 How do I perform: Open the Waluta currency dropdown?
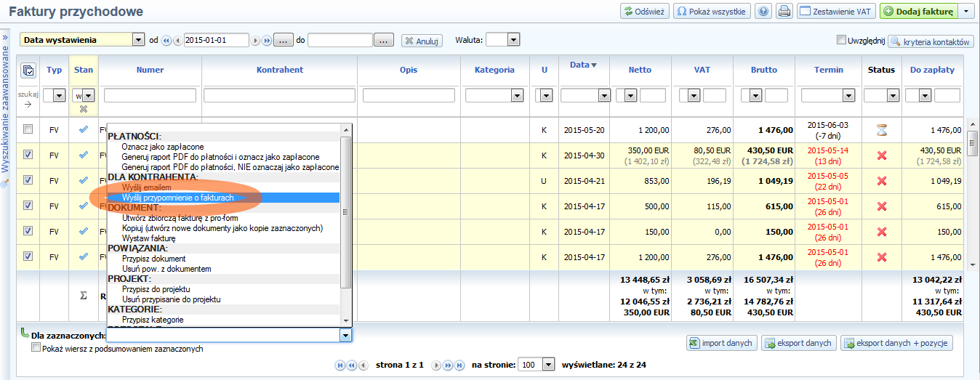click(513, 41)
